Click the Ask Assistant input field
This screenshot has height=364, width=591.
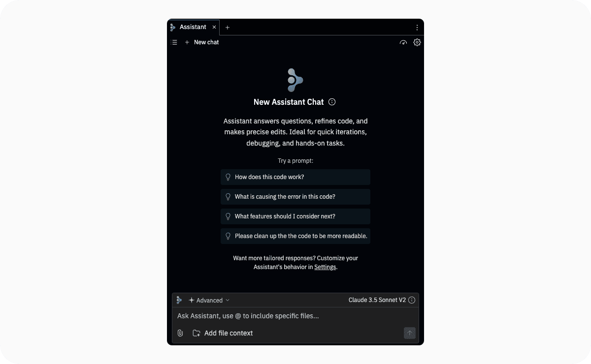pyautogui.click(x=295, y=316)
